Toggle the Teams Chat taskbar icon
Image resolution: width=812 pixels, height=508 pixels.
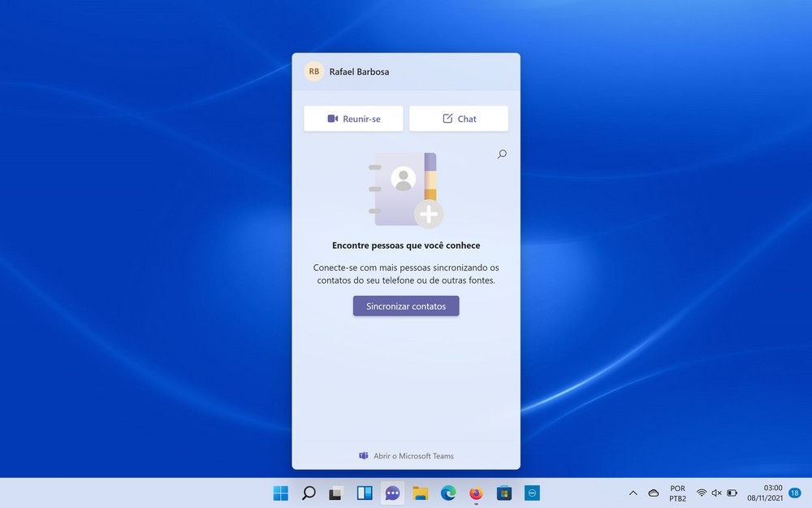point(392,493)
